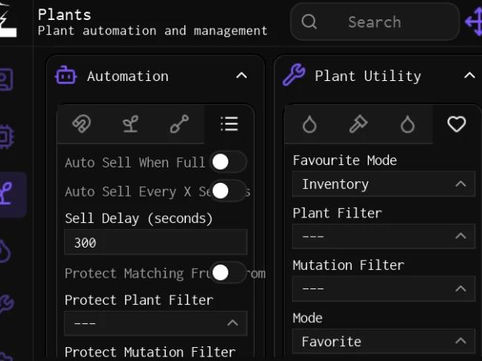Image resolution: width=482 pixels, height=361 pixels.
Task: Click the robot Automation icon
Action: (66, 76)
